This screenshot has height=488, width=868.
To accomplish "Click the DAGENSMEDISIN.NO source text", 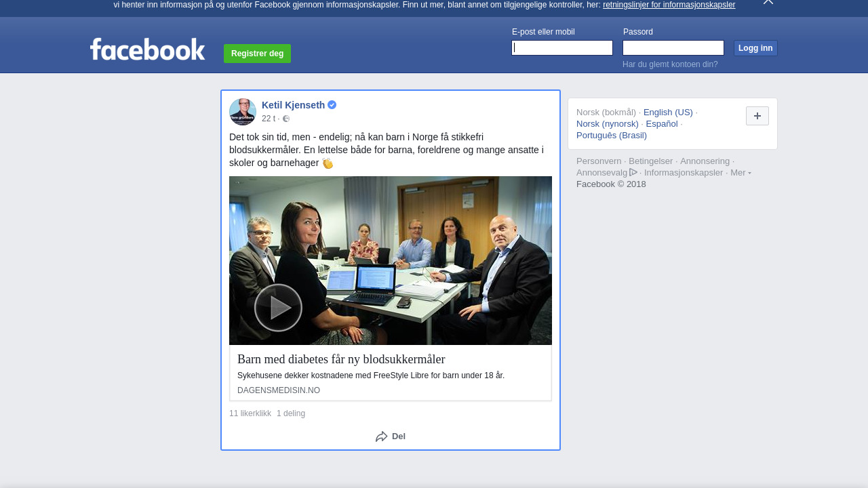I will [x=279, y=390].
